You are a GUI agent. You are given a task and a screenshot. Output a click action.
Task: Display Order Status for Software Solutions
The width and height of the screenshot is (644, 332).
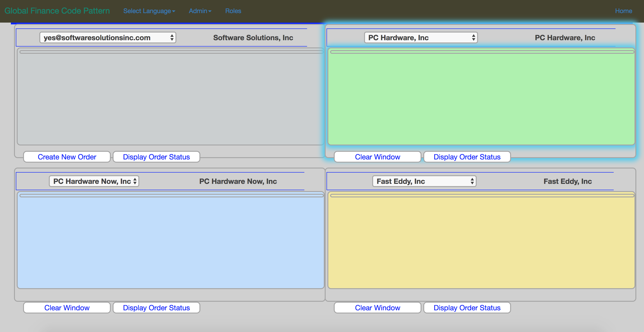coord(156,157)
